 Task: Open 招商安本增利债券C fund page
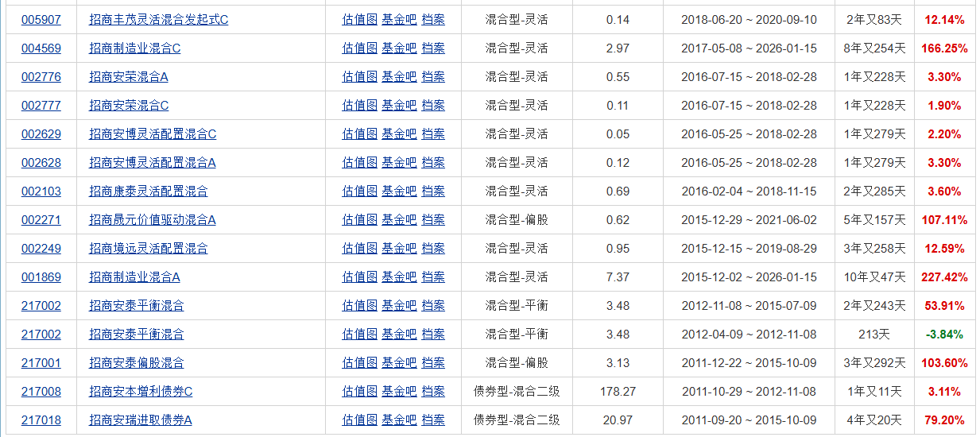coord(141,392)
